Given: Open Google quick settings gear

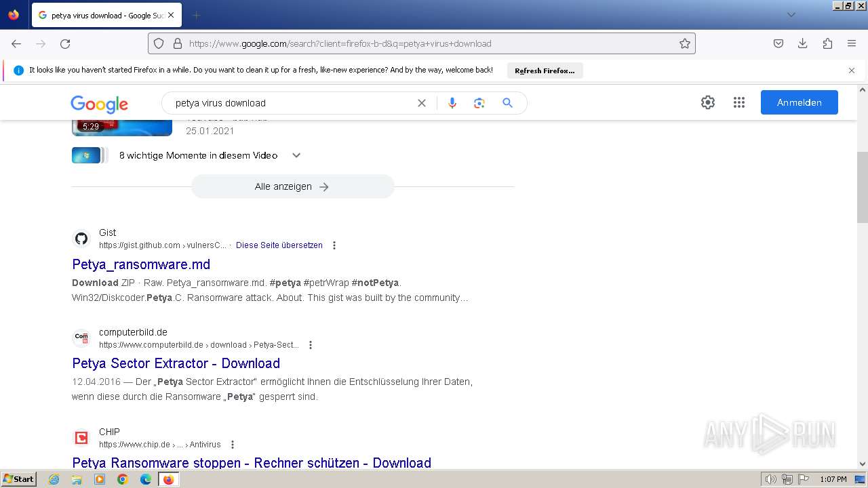Looking at the screenshot, I should pos(708,102).
